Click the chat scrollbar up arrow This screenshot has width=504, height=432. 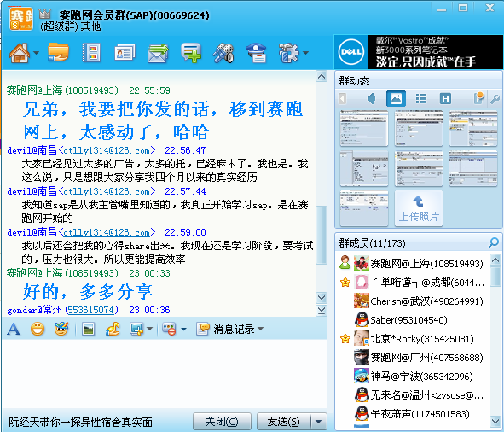pos(322,77)
